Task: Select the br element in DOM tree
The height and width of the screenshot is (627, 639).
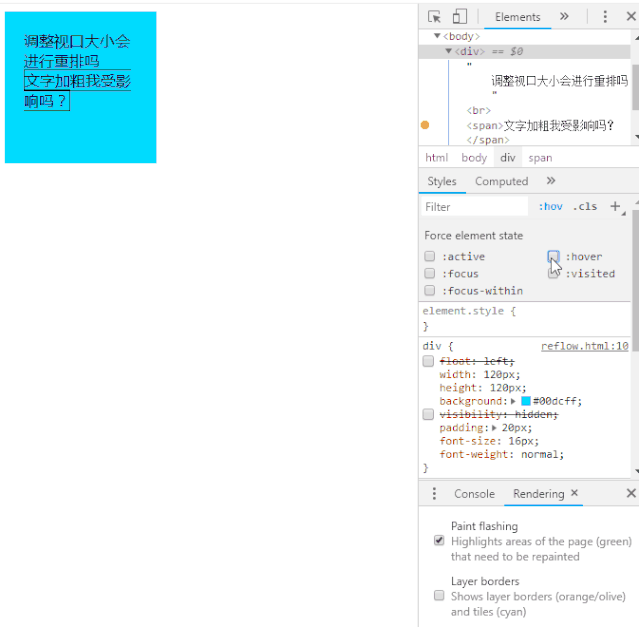Action: coord(478,110)
